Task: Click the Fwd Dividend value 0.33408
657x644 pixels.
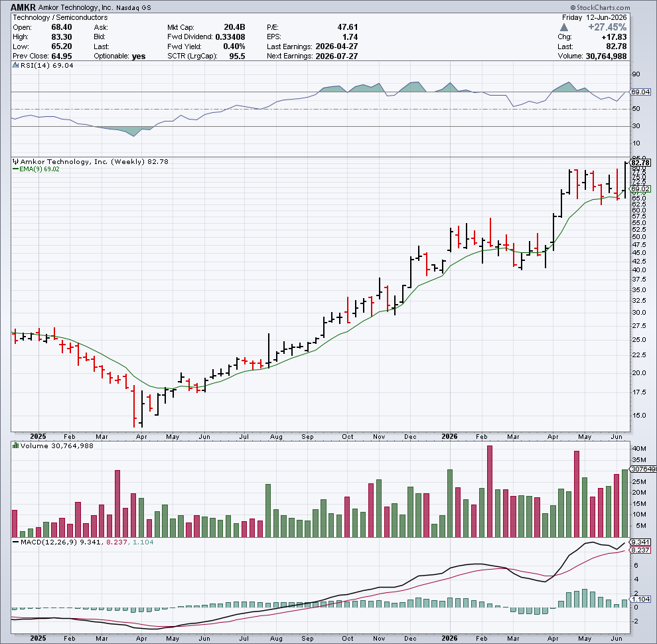Action: [x=230, y=37]
